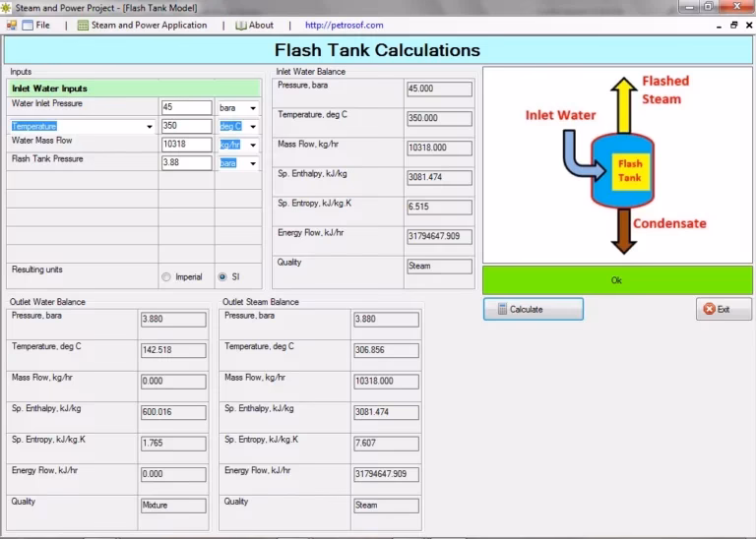This screenshot has height=539, width=756.
Task: Click the green Ok status bar
Action: pos(617,280)
